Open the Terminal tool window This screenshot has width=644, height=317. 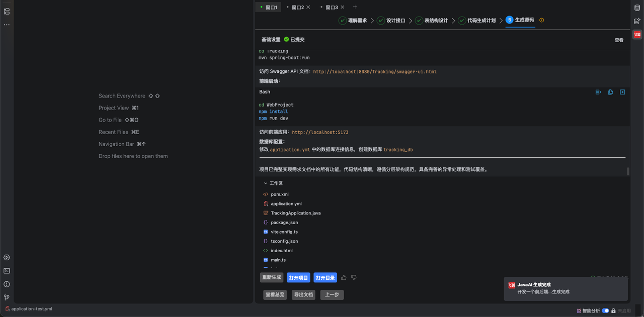pos(7,271)
